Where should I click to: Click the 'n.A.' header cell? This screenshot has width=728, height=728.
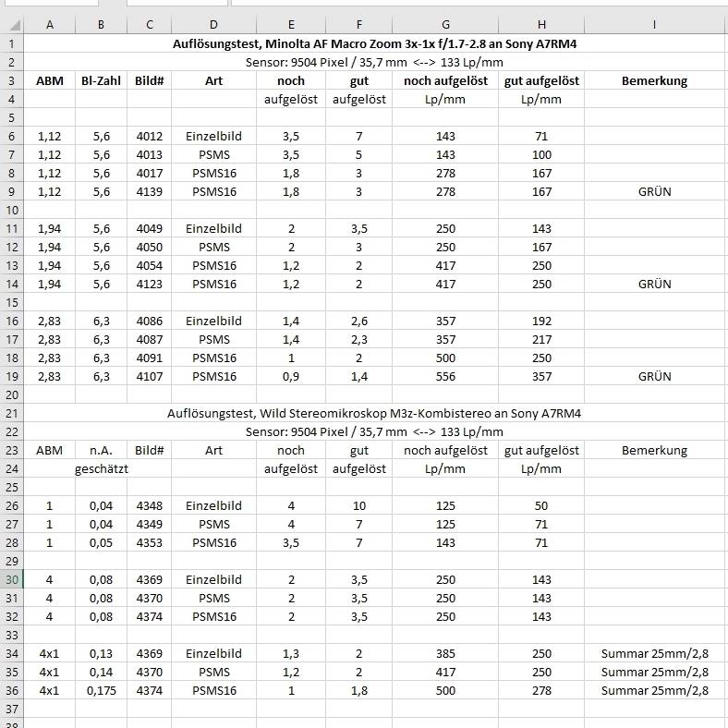pyautogui.click(x=101, y=450)
